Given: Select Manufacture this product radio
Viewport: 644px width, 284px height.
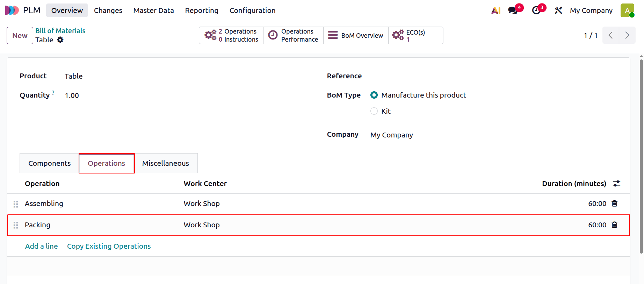Looking at the screenshot, I should tap(374, 95).
